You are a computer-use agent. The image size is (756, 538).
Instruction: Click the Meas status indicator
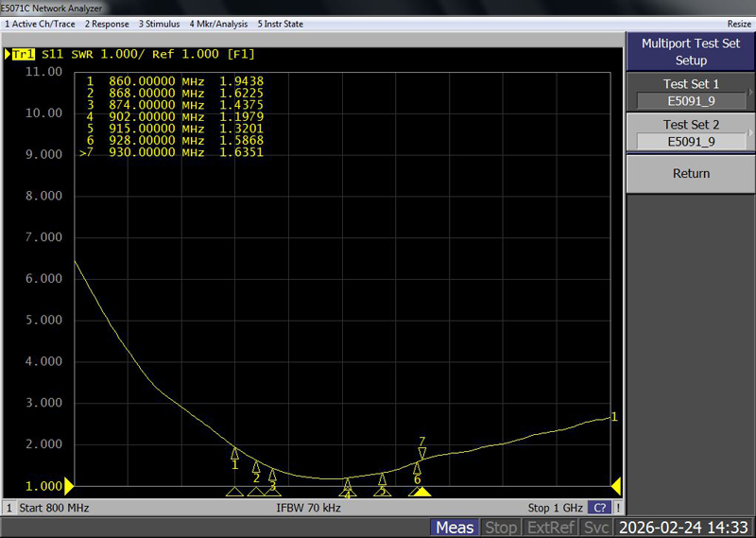pos(455,528)
